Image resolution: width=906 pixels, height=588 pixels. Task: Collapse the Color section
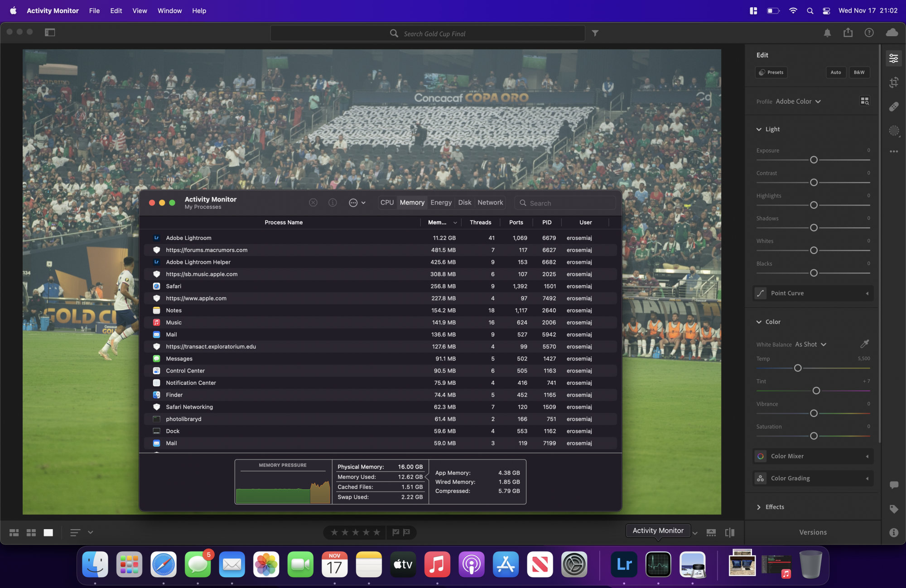(768, 322)
